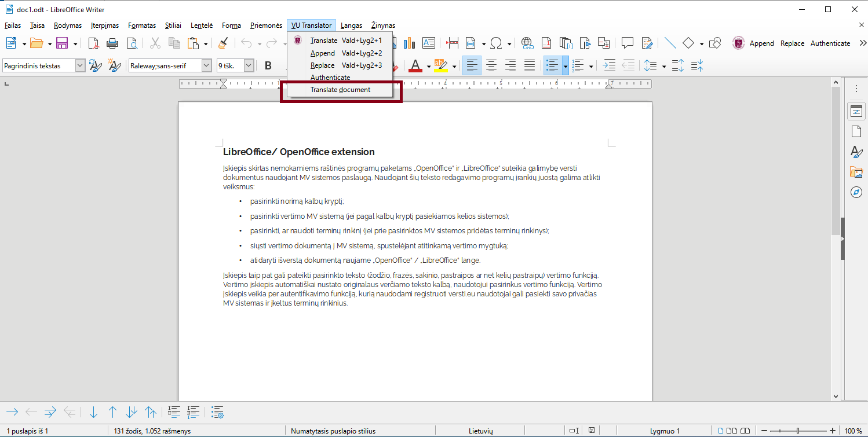Insert hyperlink globe icon
This screenshot has width=868, height=437.
pyautogui.click(x=527, y=43)
